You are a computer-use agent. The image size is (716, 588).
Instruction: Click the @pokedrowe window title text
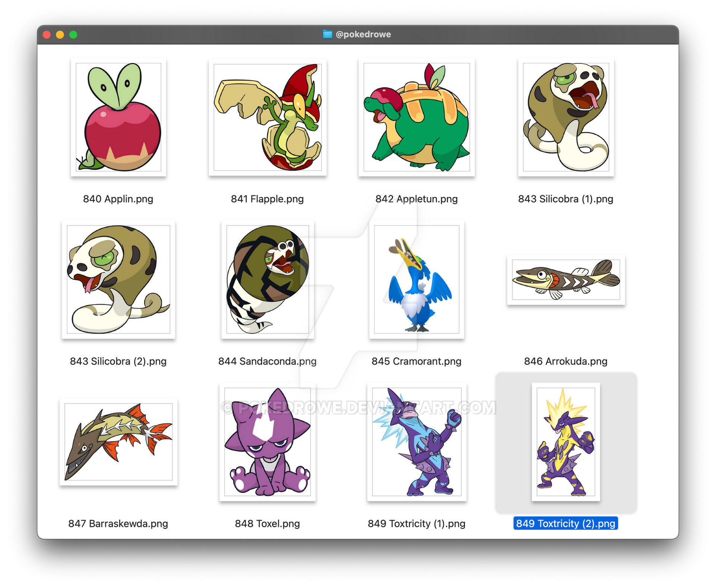click(363, 34)
